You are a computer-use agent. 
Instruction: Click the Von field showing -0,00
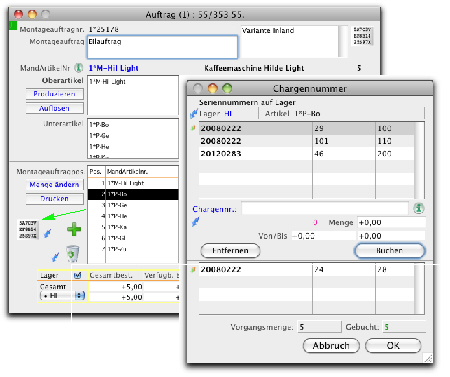(x=323, y=236)
